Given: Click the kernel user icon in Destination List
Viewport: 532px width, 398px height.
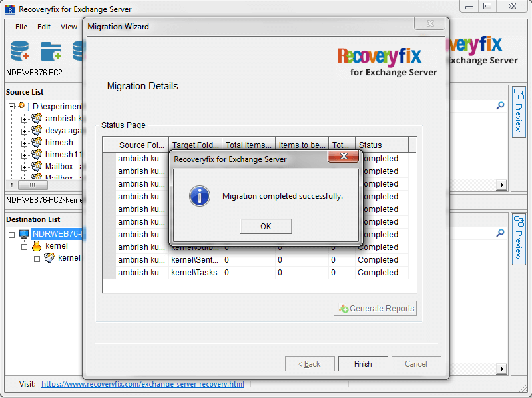Looking at the screenshot, I should (x=37, y=246).
